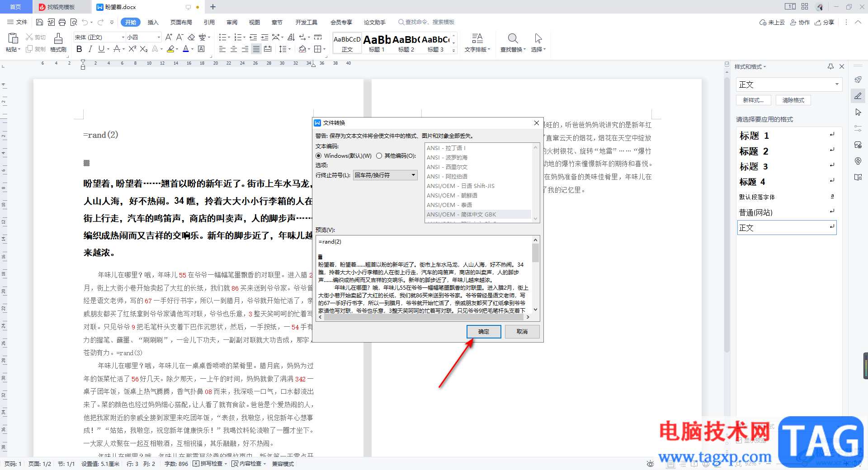This screenshot has width=868, height=470.
Task: Click the 清除格式 button
Action: [x=793, y=100]
